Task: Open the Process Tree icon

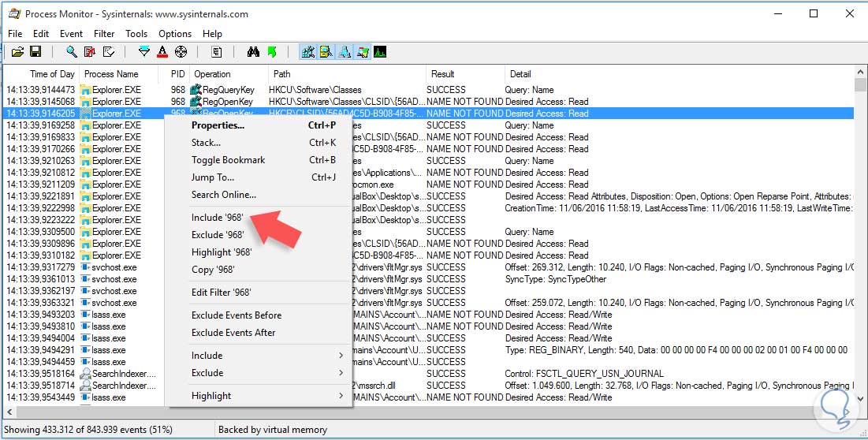Action: click(x=217, y=52)
